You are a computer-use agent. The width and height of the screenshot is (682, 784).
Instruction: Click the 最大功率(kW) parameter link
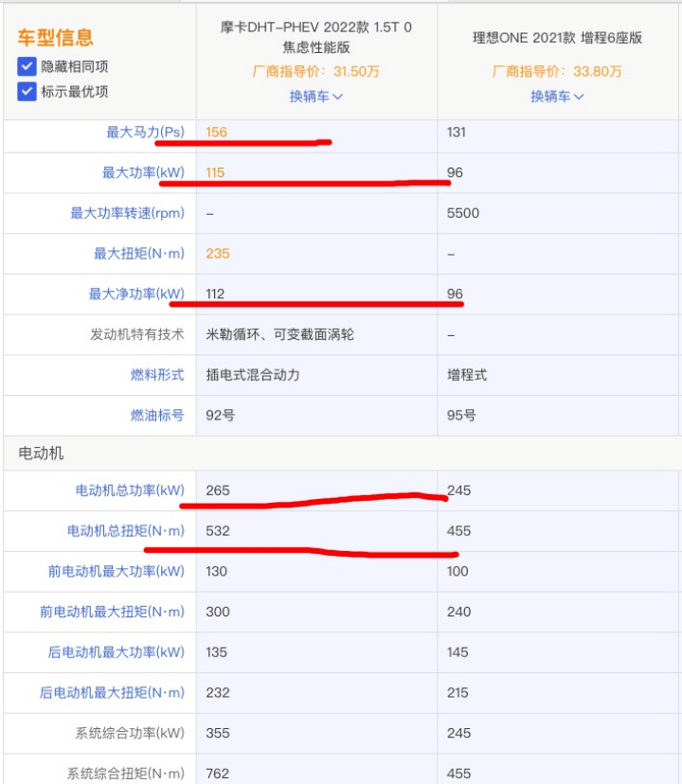(x=143, y=172)
